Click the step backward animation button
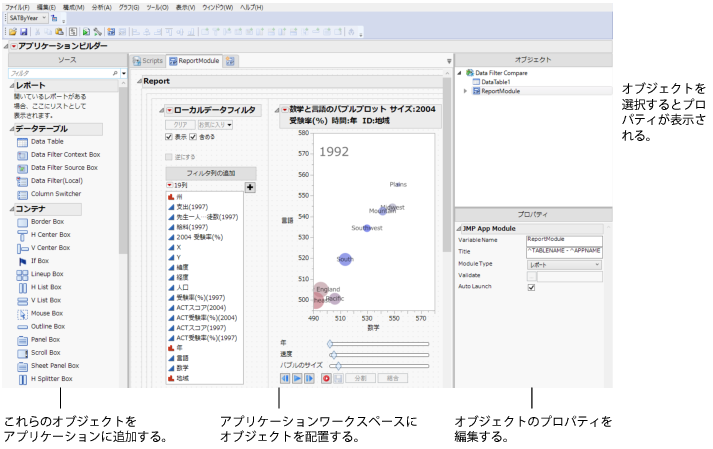713x449 pixels. tap(285, 378)
